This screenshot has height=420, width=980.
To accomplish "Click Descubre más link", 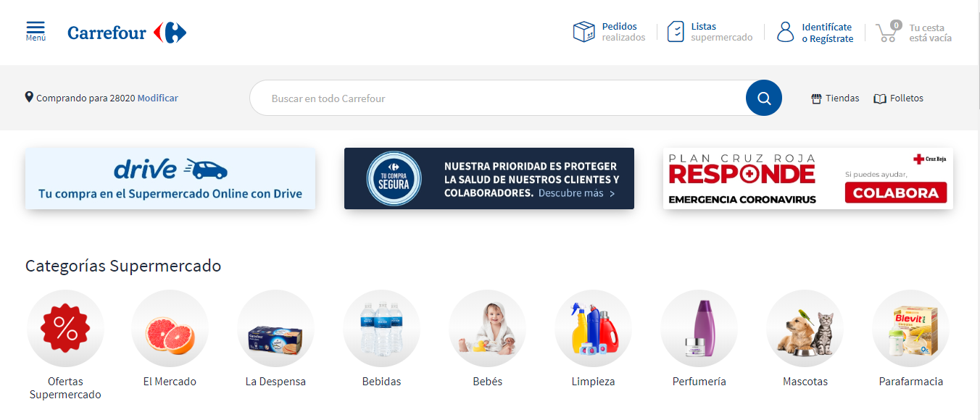I will (577, 193).
